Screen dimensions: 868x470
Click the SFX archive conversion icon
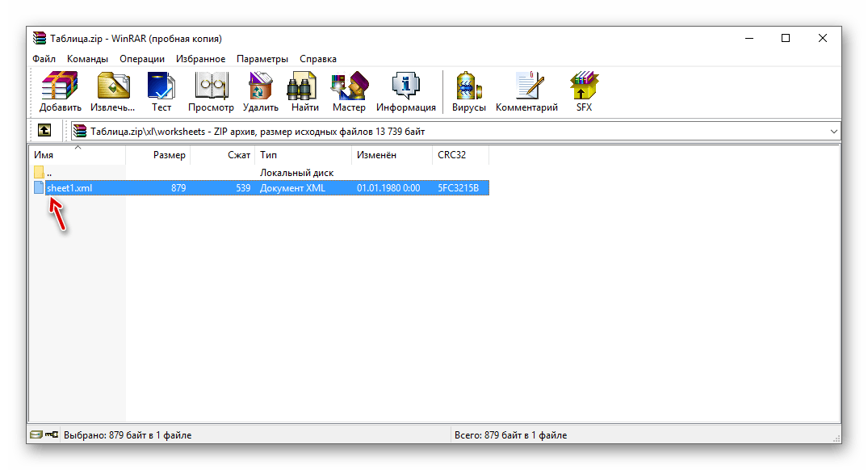(x=583, y=91)
